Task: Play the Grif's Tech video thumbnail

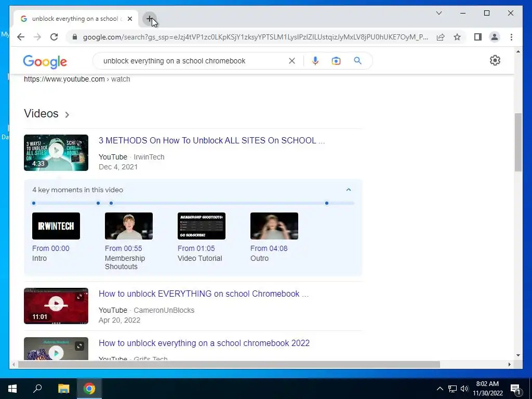Action: coord(56,349)
